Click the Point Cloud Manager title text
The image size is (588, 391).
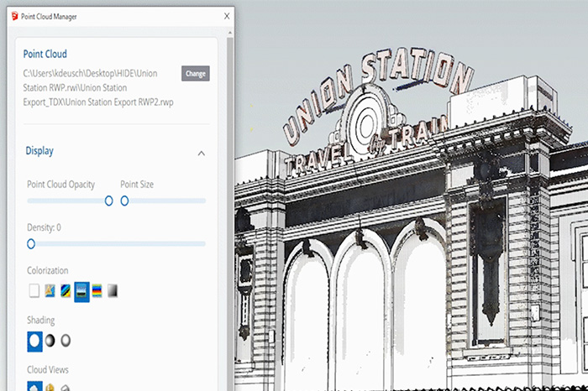click(49, 17)
